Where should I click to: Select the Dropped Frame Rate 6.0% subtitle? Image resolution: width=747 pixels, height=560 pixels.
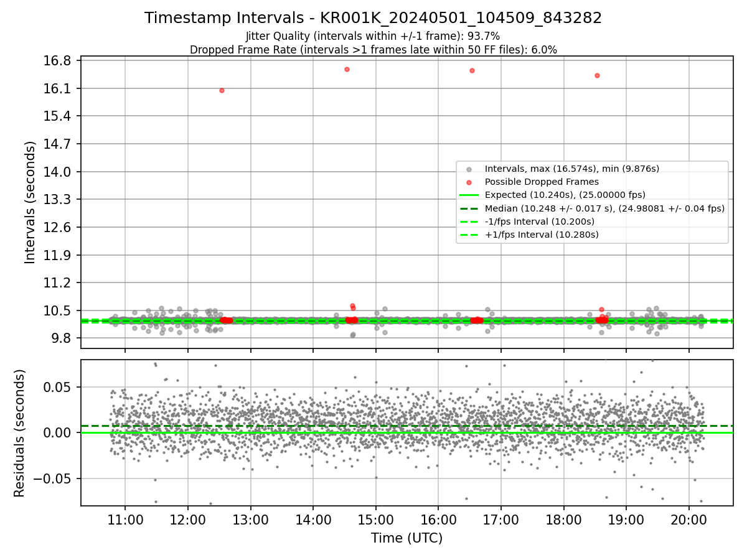point(373,50)
